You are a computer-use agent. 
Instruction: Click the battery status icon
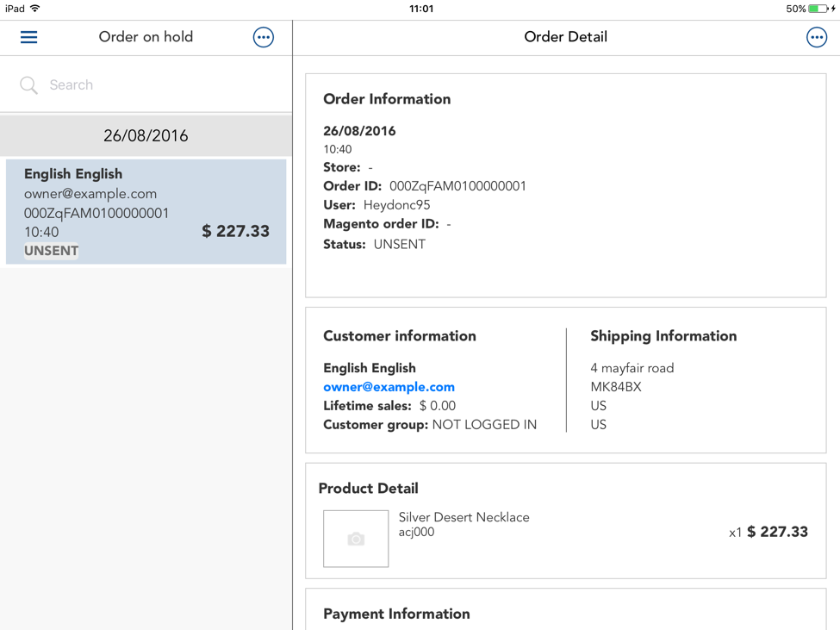point(818,9)
